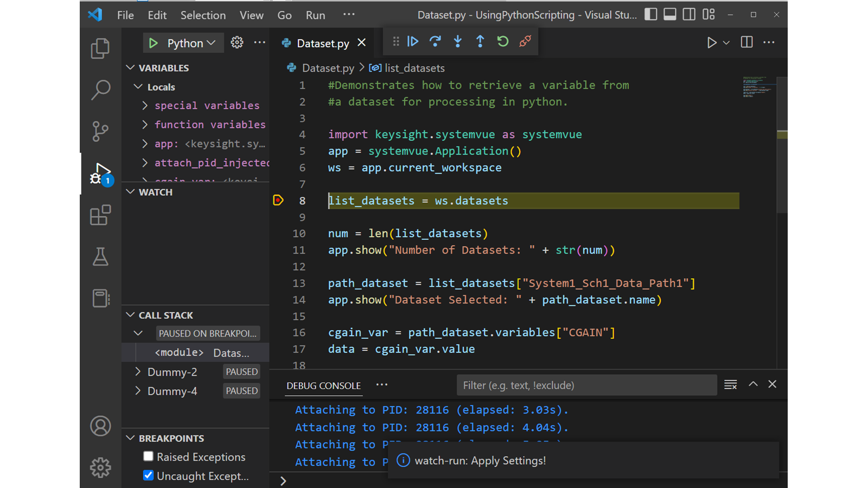The image size is (868, 488).
Task: Restart the debugging session
Action: (503, 42)
